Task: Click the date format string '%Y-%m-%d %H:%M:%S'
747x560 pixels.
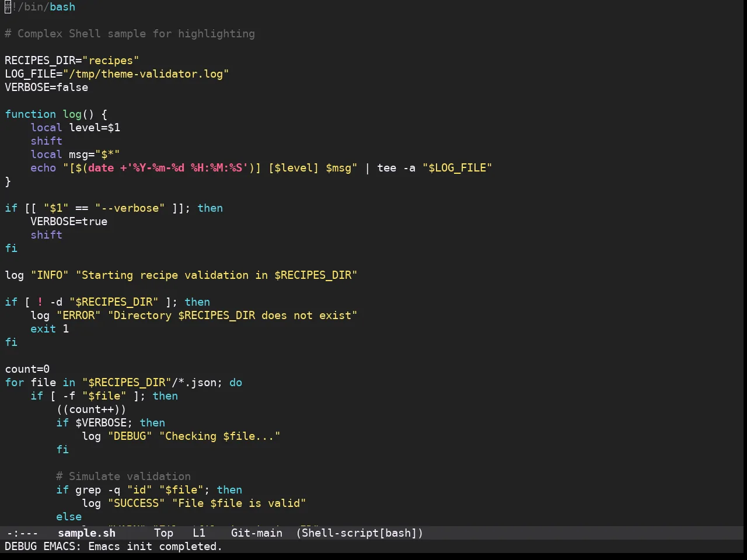Action: pyautogui.click(x=187, y=168)
